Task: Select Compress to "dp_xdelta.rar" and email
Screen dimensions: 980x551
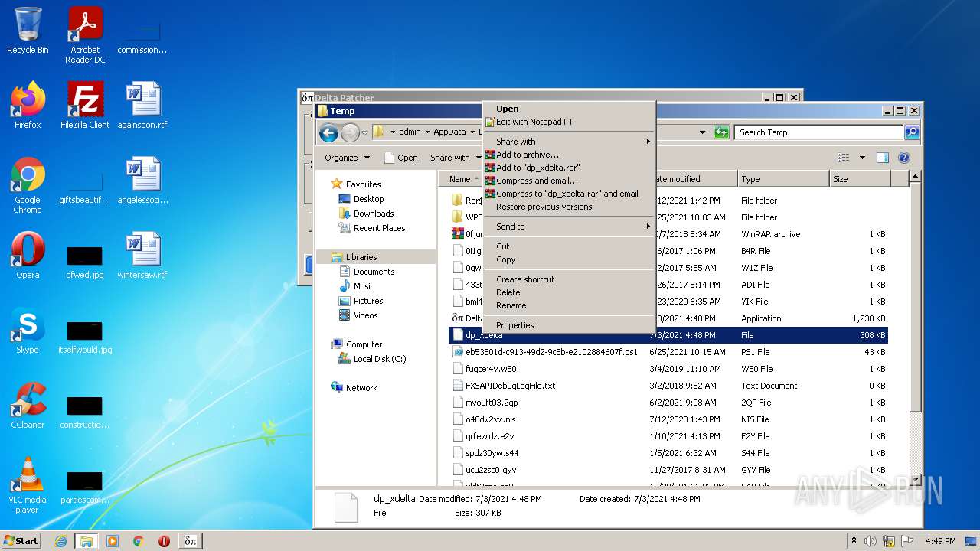Action: tap(568, 194)
